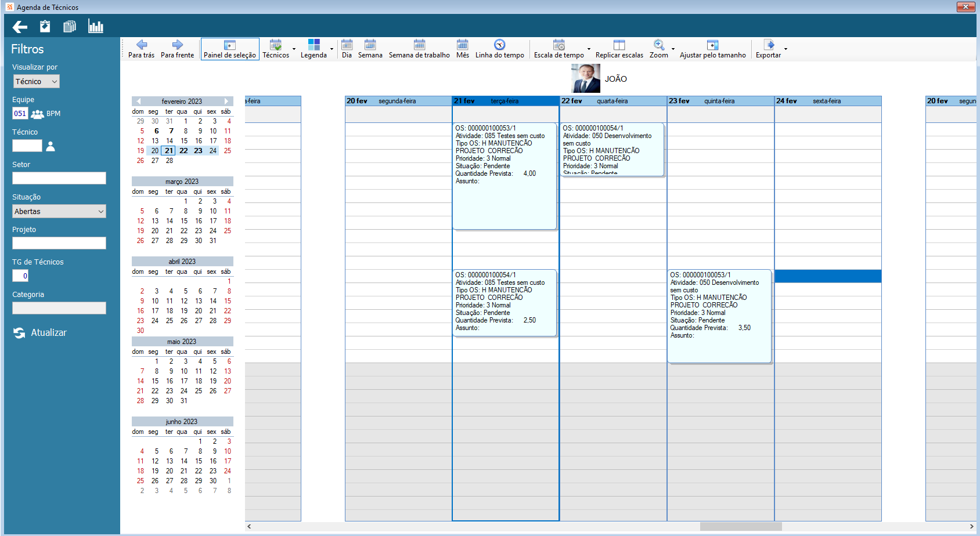Open the Exportar dropdown arrow

coord(786,49)
